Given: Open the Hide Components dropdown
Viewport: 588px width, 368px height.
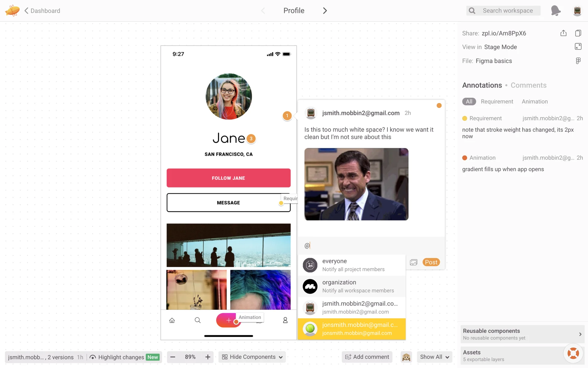Looking at the screenshot, I should click(252, 357).
